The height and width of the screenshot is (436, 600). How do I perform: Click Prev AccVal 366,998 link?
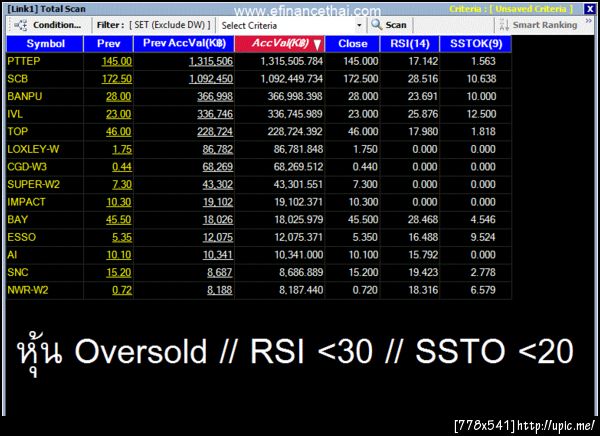click(215, 96)
